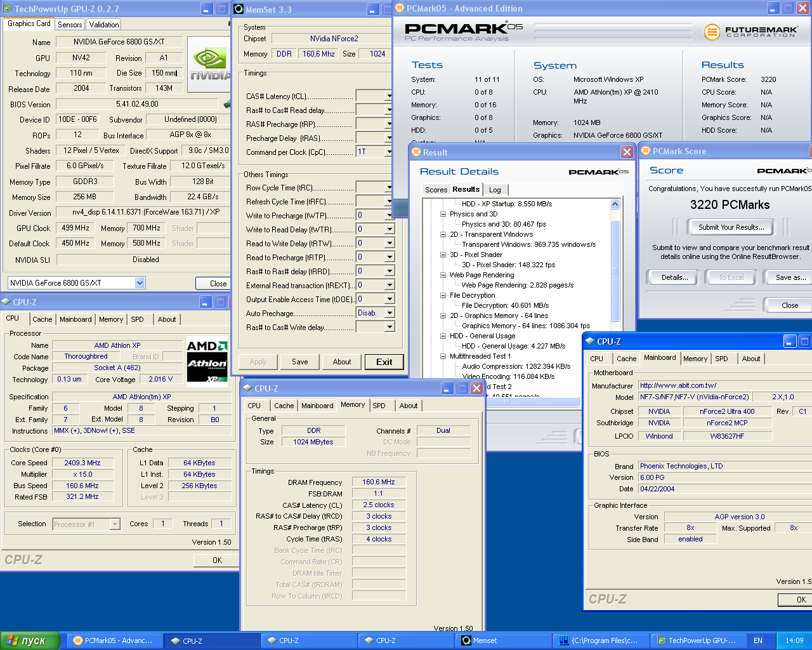Switch to PCMark05 in the taskbar
The image size is (812, 650).
(x=114, y=640)
